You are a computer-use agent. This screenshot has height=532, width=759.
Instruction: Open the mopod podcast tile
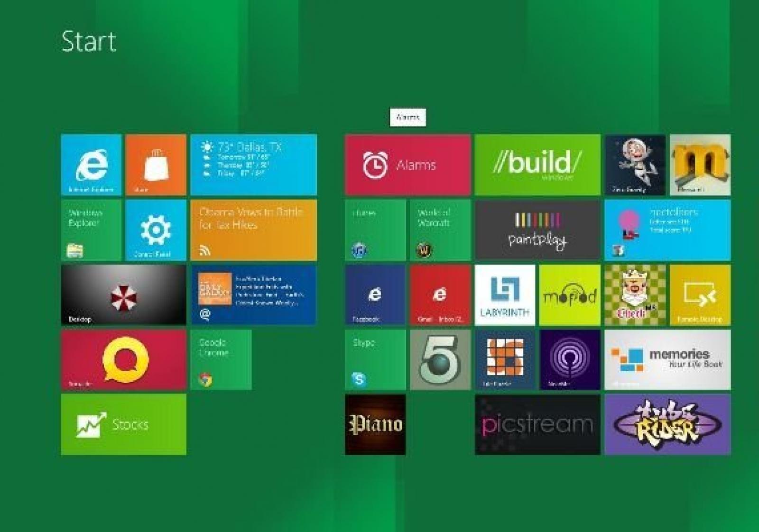click(x=569, y=295)
